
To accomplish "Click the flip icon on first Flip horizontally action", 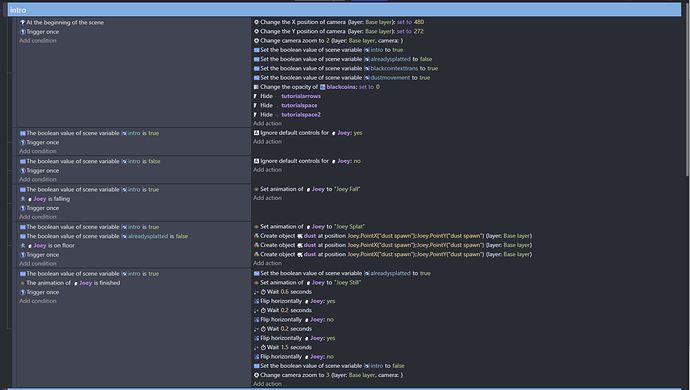I will (x=256, y=301).
